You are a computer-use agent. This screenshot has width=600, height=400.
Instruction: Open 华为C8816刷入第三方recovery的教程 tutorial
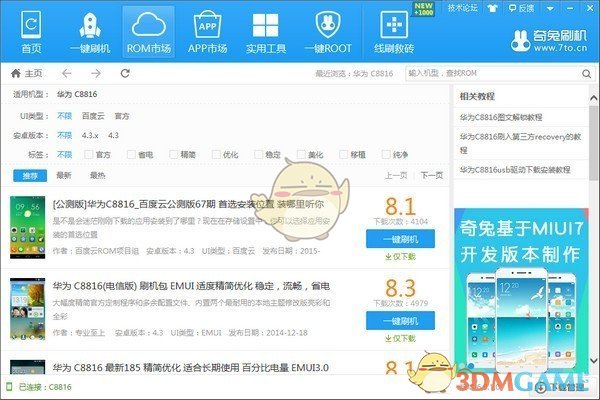[x=520, y=143]
